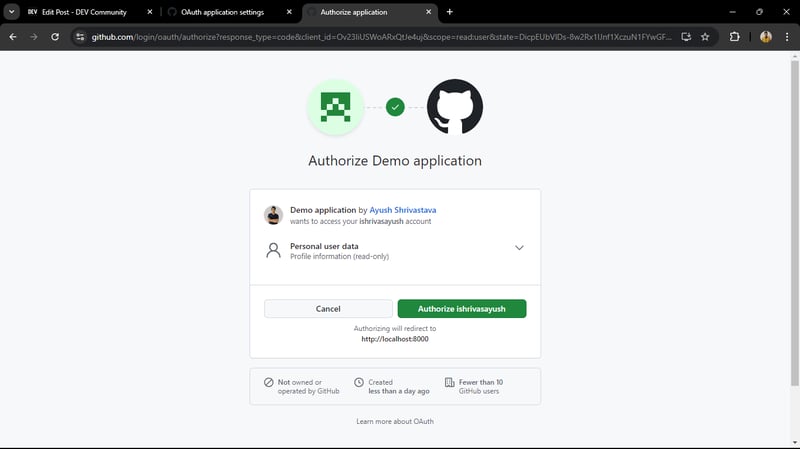Click the less than a day ago text
The image size is (800, 449).
[x=399, y=391]
